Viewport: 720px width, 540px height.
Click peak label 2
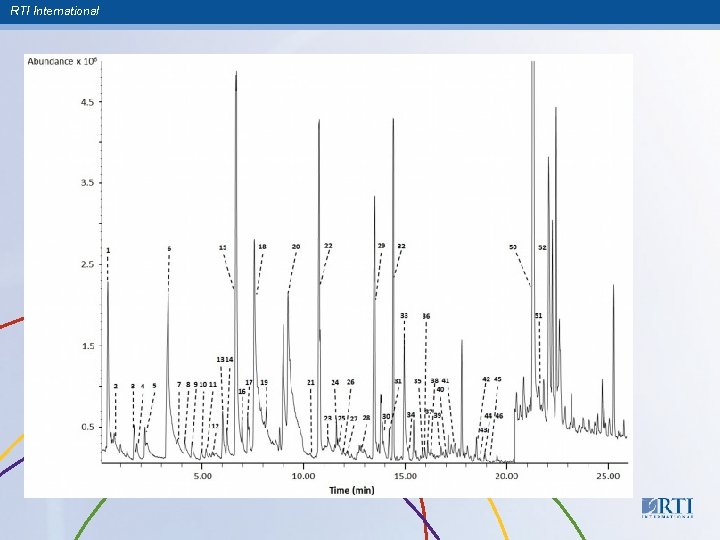(x=116, y=386)
